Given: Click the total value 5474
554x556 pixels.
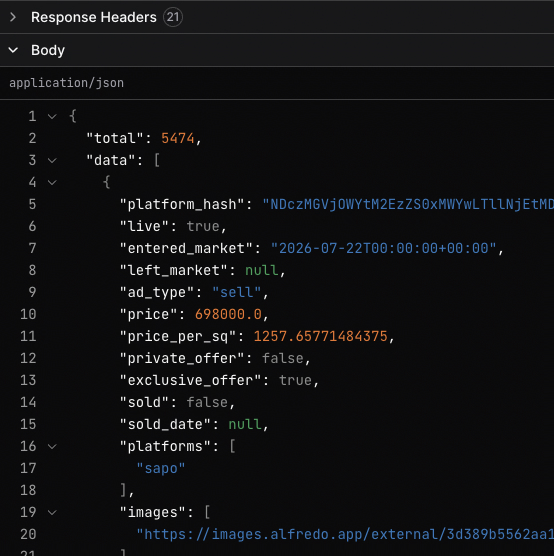Looking at the screenshot, I should [x=178, y=138].
